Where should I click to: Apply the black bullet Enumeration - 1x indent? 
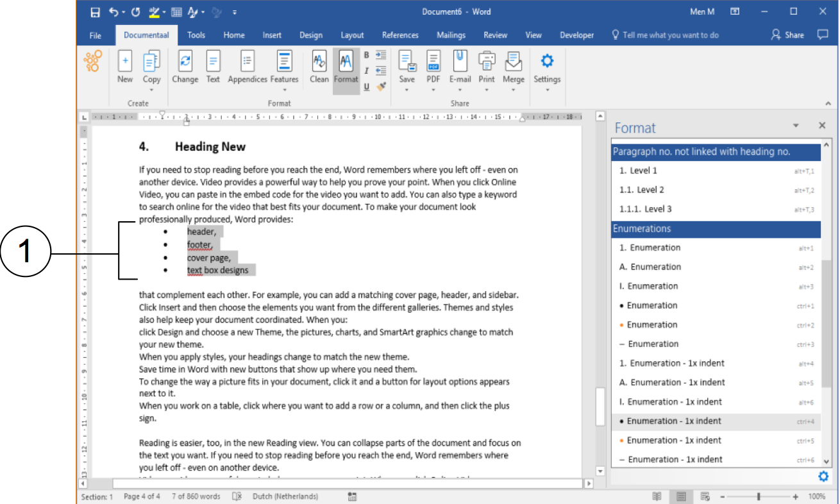(x=716, y=421)
